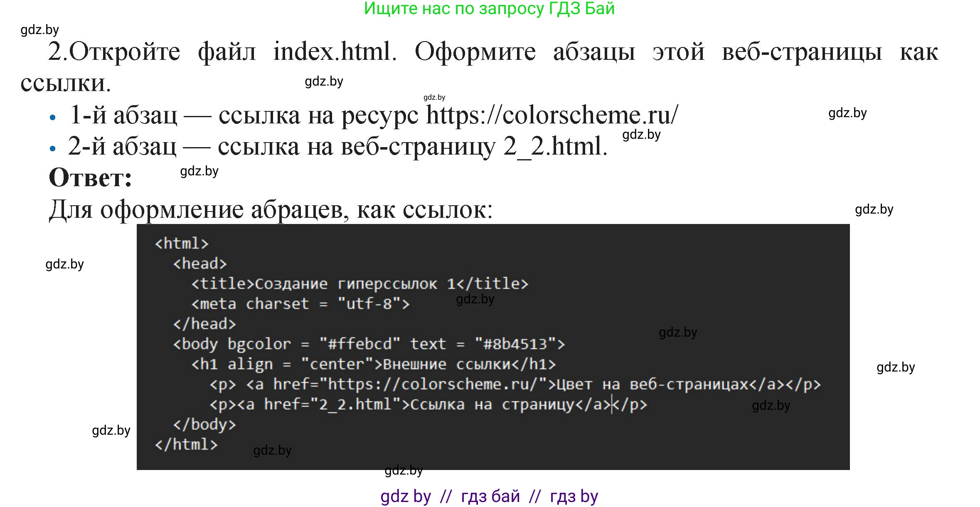Select the blue bullet before «2-й абзац»
The height and width of the screenshot is (507, 980).
click(x=53, y=148)
